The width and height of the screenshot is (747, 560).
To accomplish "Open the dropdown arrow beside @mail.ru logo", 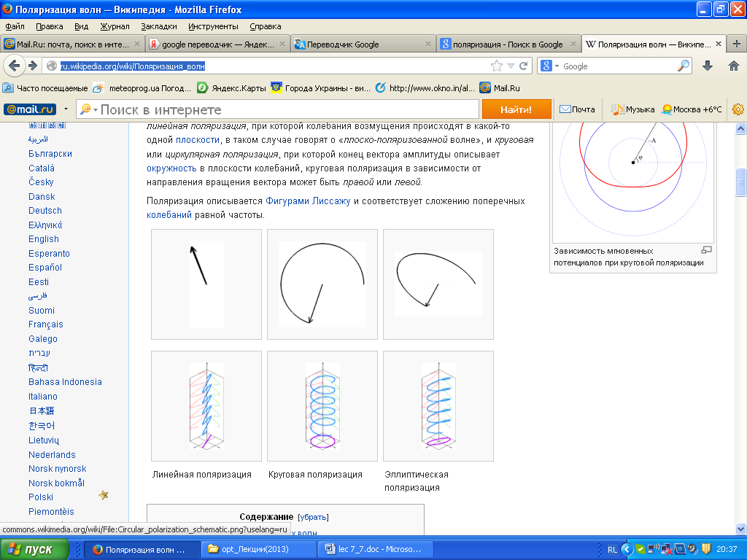I will click(x=66, y=109).
